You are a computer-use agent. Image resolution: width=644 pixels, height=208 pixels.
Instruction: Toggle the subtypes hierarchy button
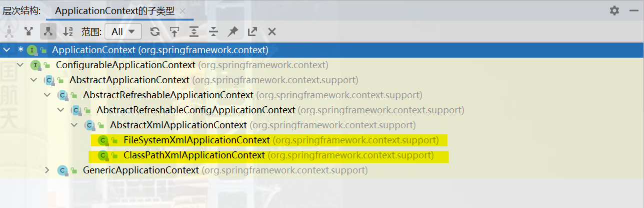coord(48,32)
